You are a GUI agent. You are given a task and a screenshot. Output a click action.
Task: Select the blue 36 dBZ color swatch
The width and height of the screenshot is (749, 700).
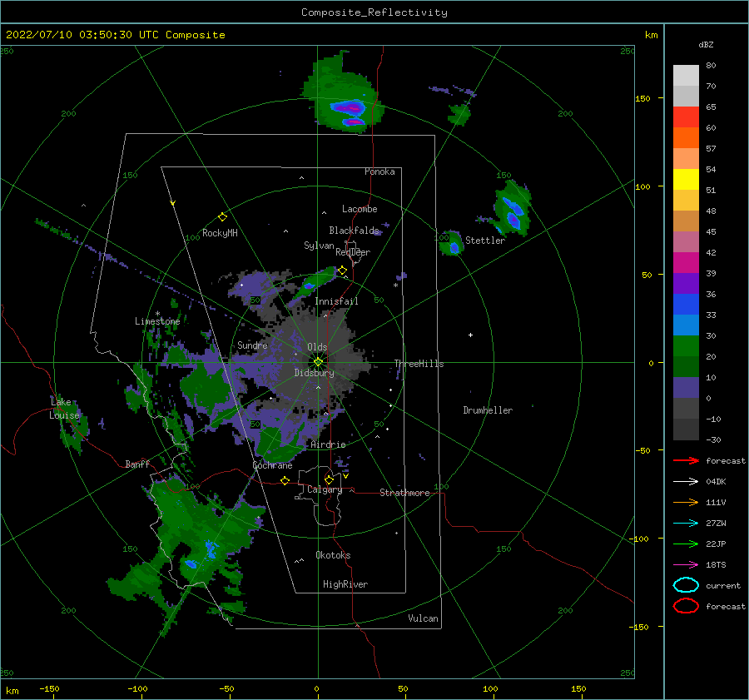point(686,304)
